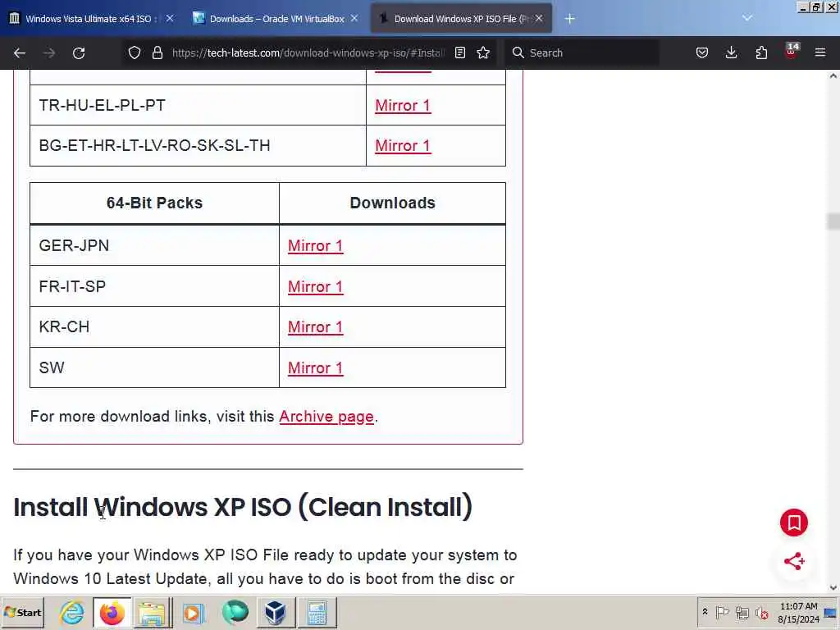Screen dimensions: 840x630
Task: Click the KR-CH table cell
Action: [x=154, y=326]
